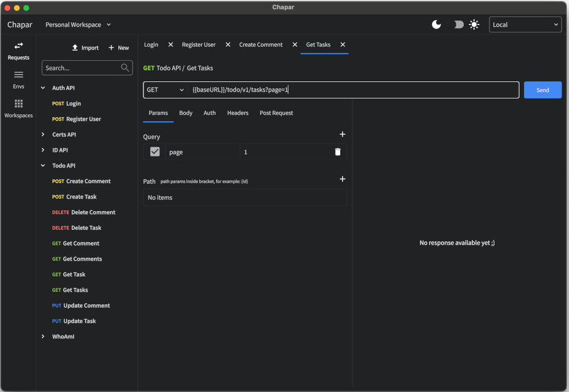
Task: Open the PUT Update Comment request
Action: coord(81,306)
